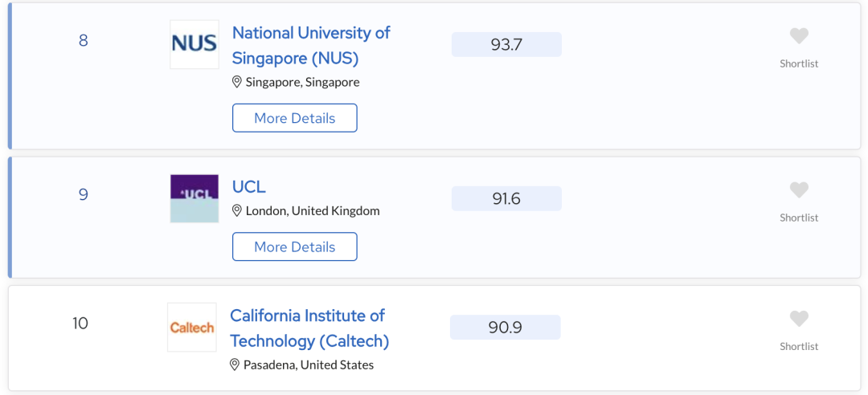Click the Singapore location pin icon
The width and height of the screenshot is (868, 395).
tap(236, 83)
